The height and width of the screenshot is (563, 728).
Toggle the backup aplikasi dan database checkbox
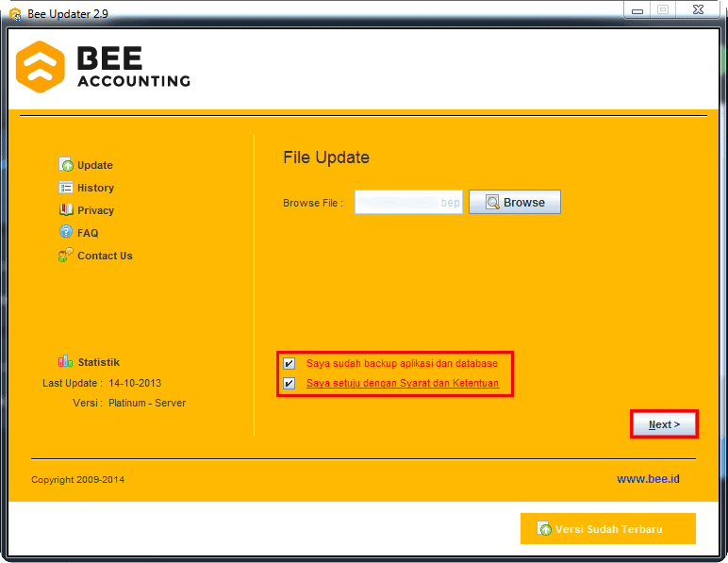click(289, 363)
